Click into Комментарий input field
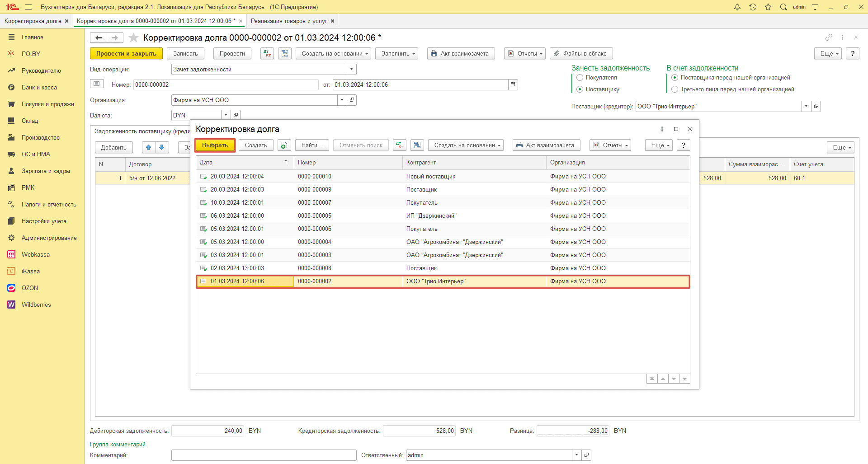The image size is (868, 464). [264, 455]
